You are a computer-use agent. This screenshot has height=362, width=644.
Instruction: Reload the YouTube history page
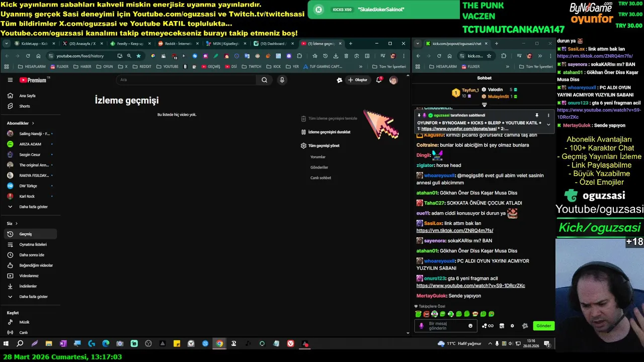(x=28, y=56)
